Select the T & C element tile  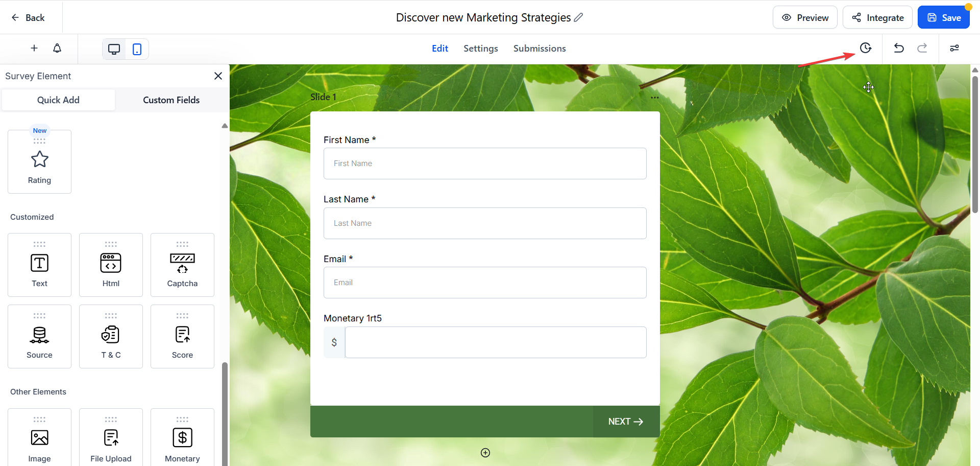coord(111,336)
